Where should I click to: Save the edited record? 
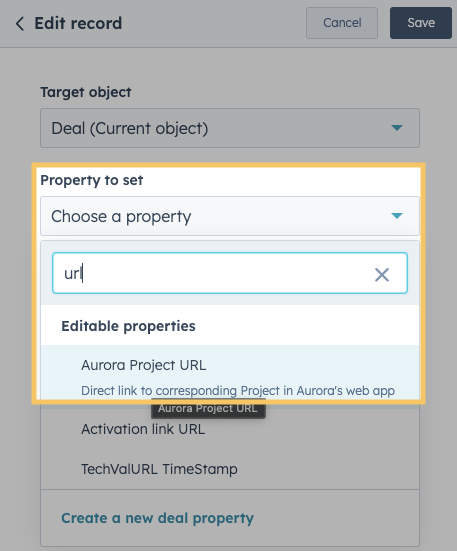point(421,23)
